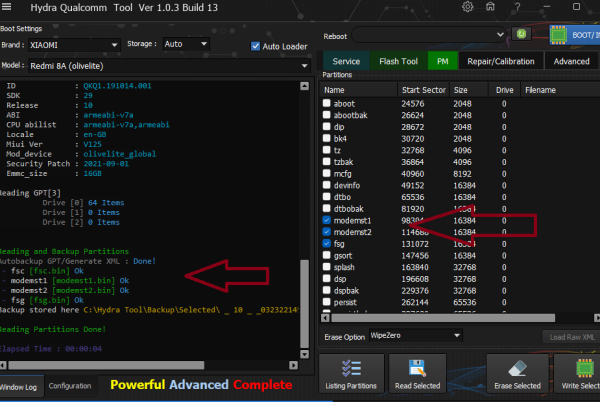Viewport: 600px width, 402px height.
Task: Click the home icon in title bar
Action: pos(490,7)
